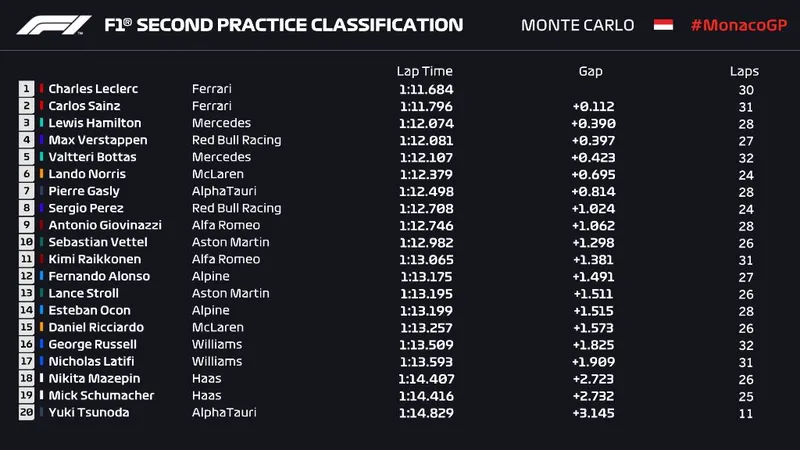Click George Russell's gap +1.825

(x=593, y=344)
